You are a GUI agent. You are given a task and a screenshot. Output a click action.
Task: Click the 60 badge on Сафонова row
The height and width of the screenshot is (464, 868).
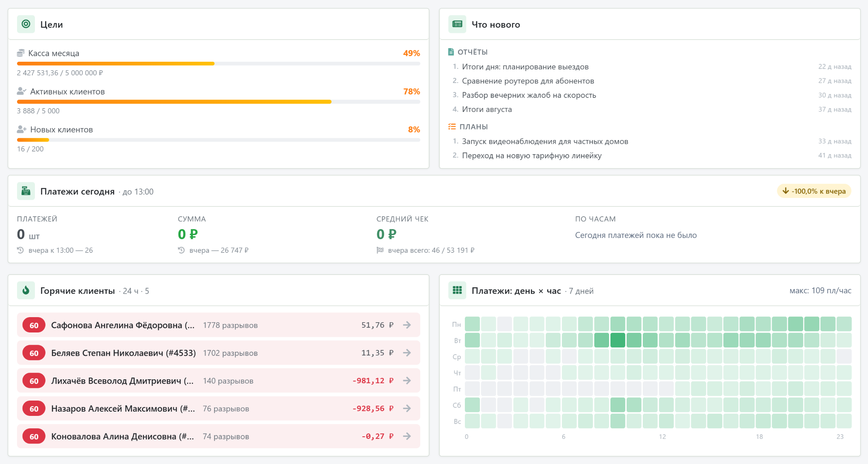[34, 325]
